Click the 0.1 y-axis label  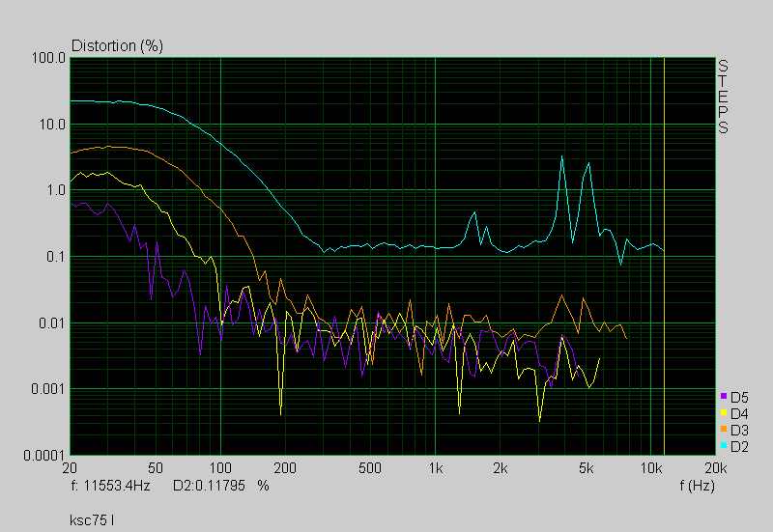point(56,257)
